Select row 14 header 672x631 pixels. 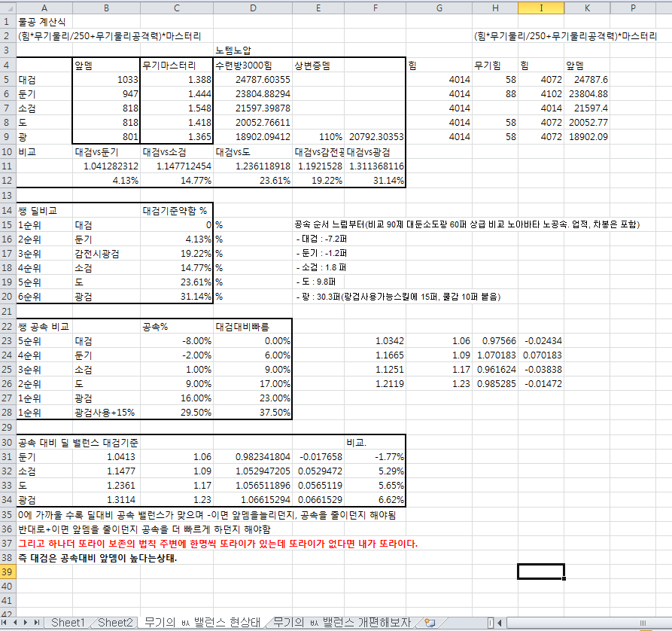[x=8, y=210]
